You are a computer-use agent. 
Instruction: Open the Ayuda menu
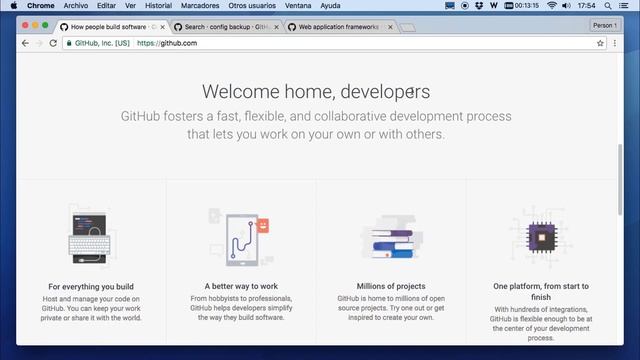pyautogui.click(x=330, y=6)
